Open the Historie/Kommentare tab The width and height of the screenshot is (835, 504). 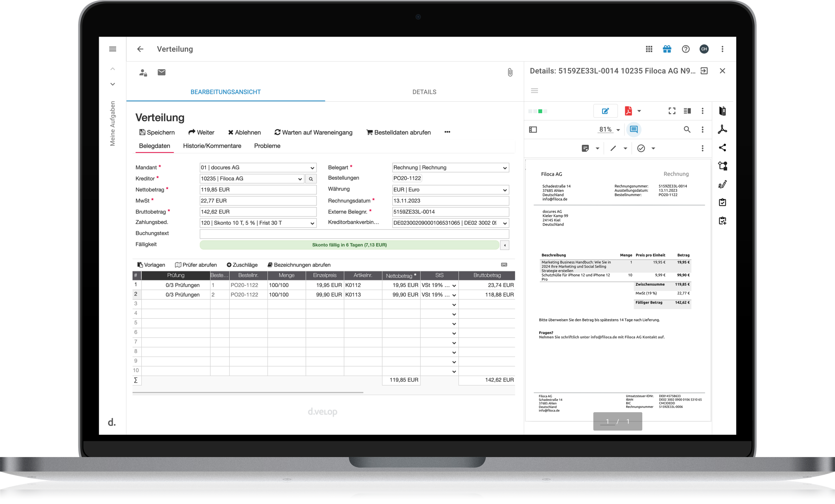pos(212,146)
